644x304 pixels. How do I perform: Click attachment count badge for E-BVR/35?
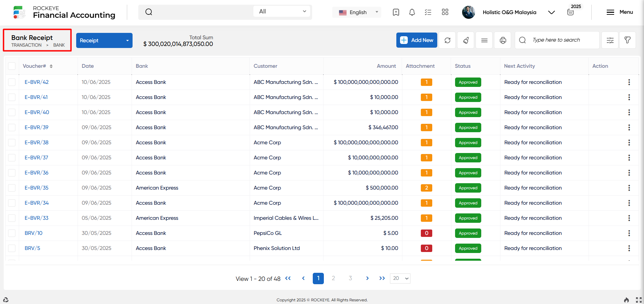tap(427, 188)
